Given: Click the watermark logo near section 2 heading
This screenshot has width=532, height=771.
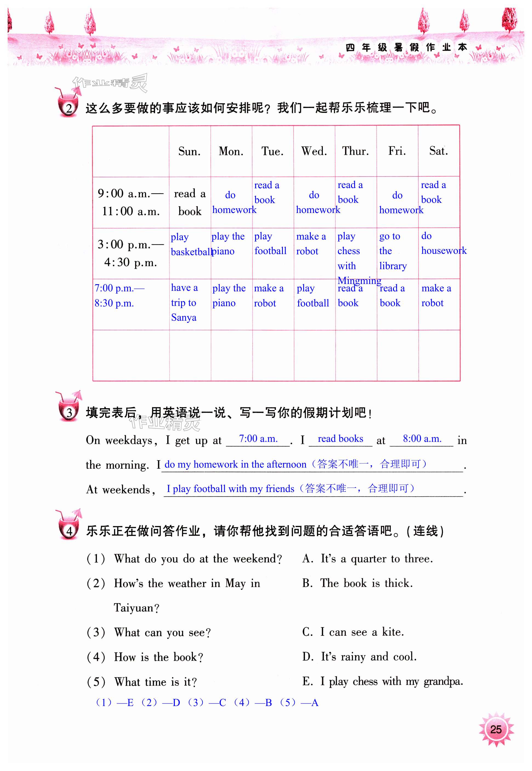Looking at the screenshot, I should (x=110, y=83).
